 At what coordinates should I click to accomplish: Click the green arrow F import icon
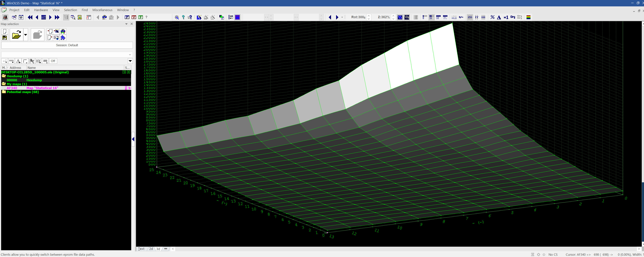pyautogui.click(x=221, y=17)
